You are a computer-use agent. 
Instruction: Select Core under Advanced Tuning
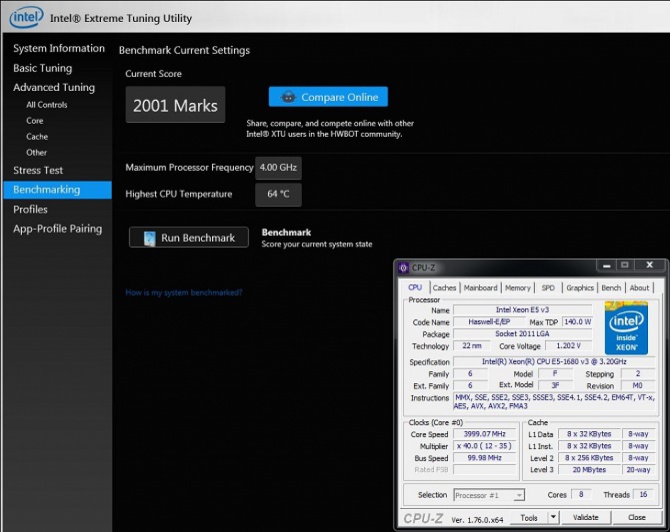35,121
